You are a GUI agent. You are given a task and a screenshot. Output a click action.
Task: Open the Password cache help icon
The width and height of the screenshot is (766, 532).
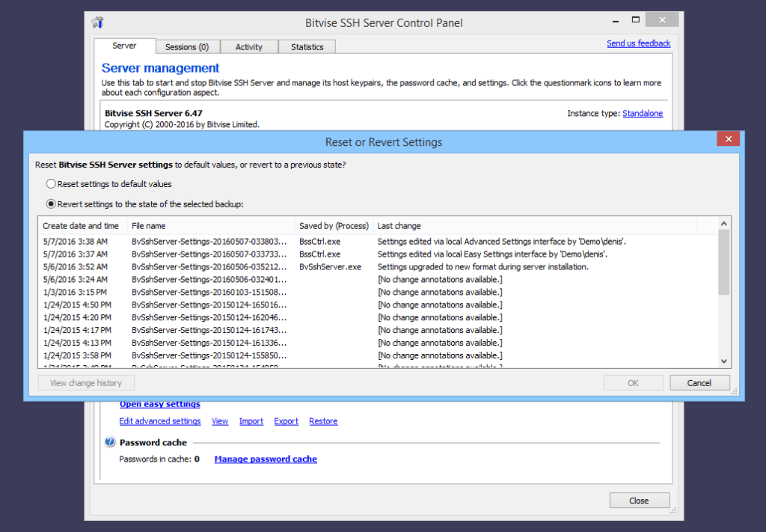pos(110,442)
